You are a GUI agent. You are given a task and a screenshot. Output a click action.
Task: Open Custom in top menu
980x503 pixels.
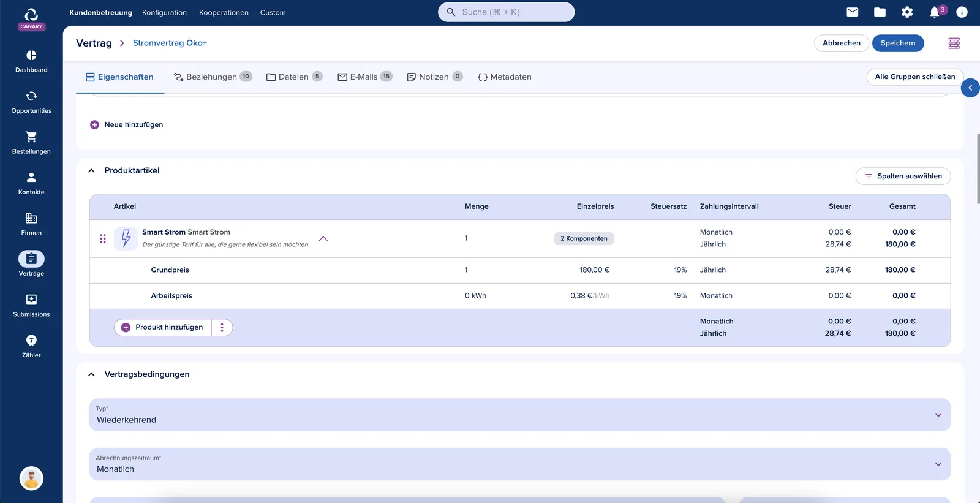tap(273, 12)
